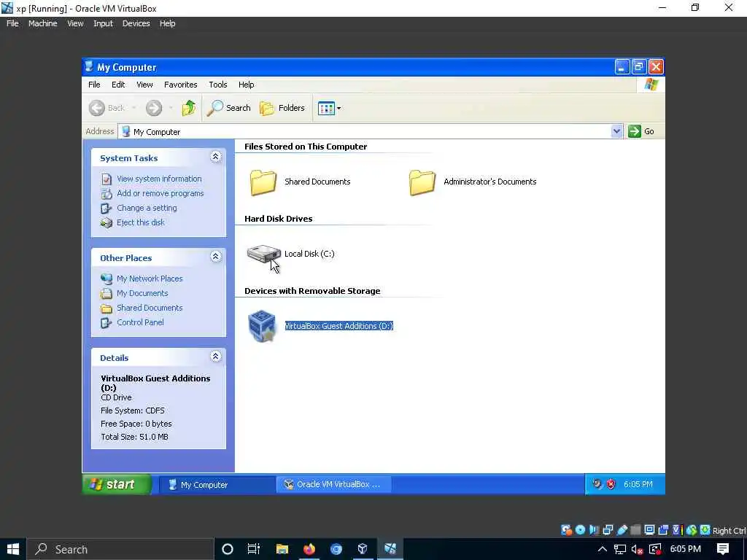The image size is (747, 560).
Task: Collapse the Details panel
Action: [x=215, y=356]
